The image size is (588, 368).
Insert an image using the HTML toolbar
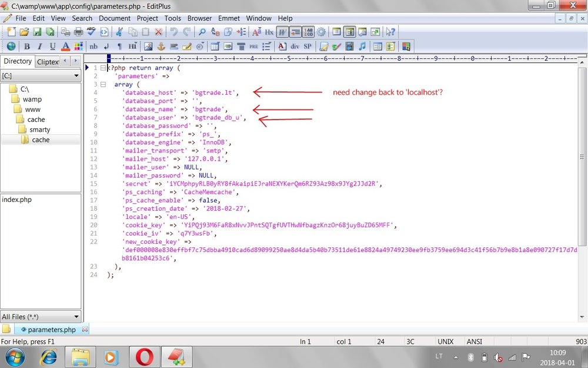click(149, 46)
